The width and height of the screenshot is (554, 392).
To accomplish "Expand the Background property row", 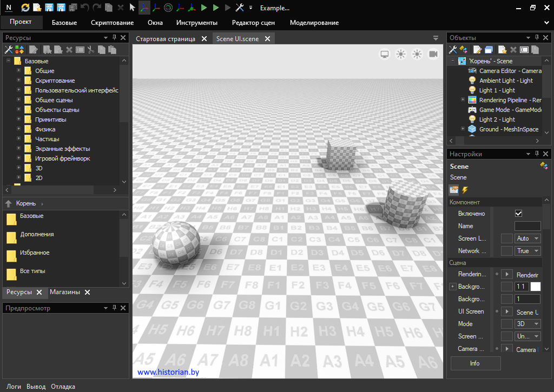I will click(x=453, y=287).
